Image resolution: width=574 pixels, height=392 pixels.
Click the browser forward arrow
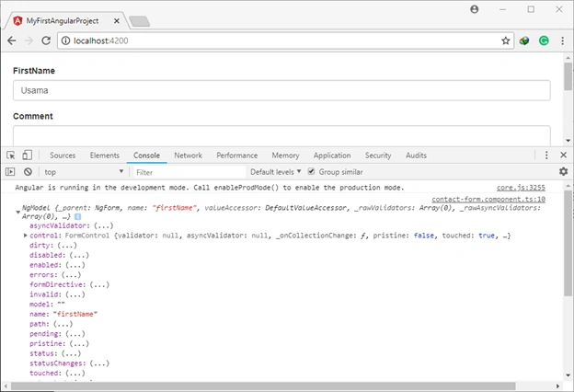coord(29,40)
